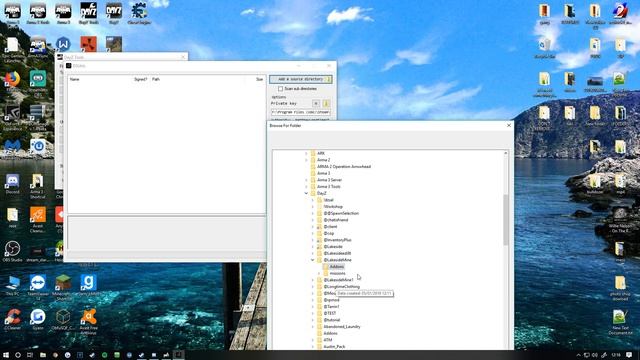Image resolution: width=640 pixels, height=360 pixels.
Task: Select the ATM folder in tree
Action: click(x=327, y=340)
